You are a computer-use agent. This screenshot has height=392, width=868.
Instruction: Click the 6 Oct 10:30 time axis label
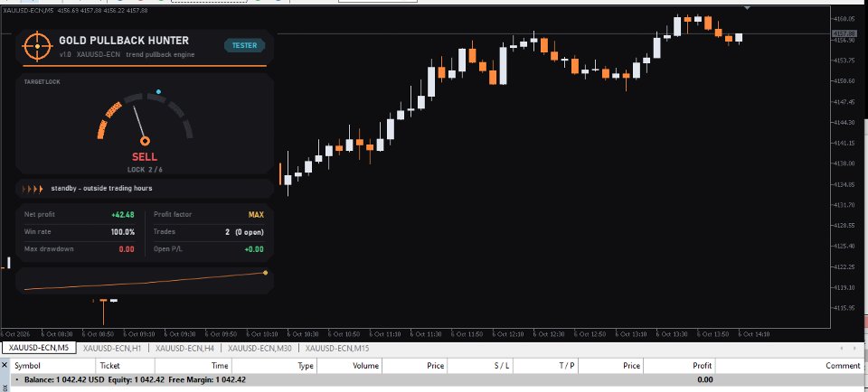pyautogui.click(x=304, y=334)
